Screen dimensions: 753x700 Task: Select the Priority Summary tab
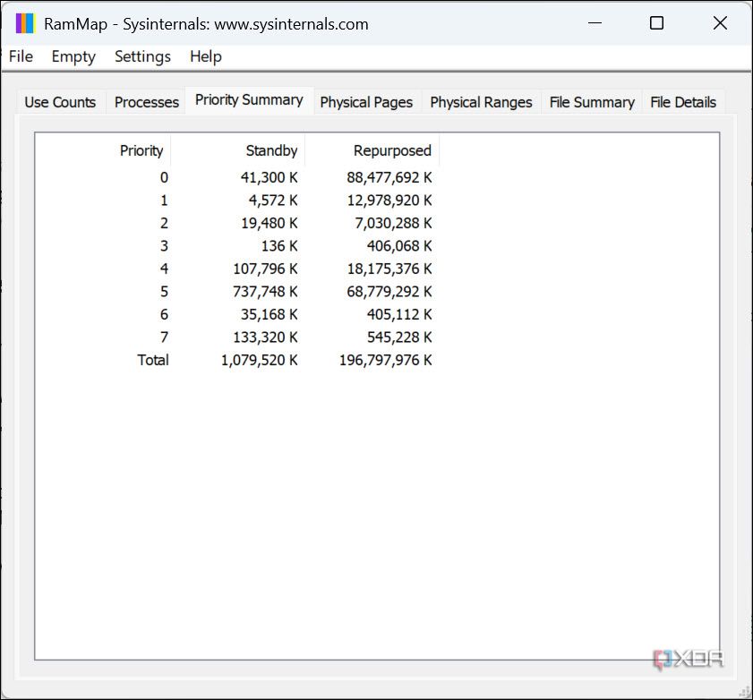tap(249, 100)
